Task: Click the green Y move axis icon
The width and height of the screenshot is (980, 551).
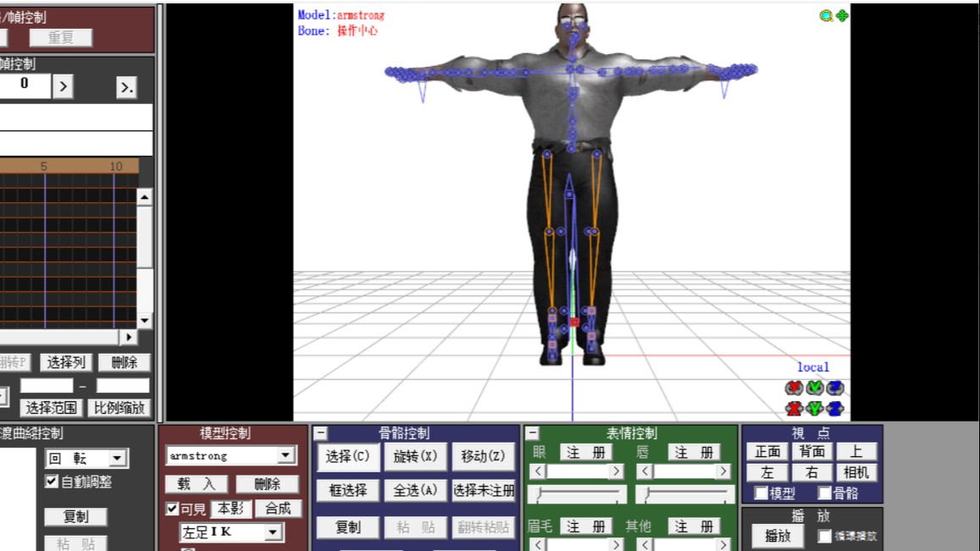Action: tap(815, 409)
